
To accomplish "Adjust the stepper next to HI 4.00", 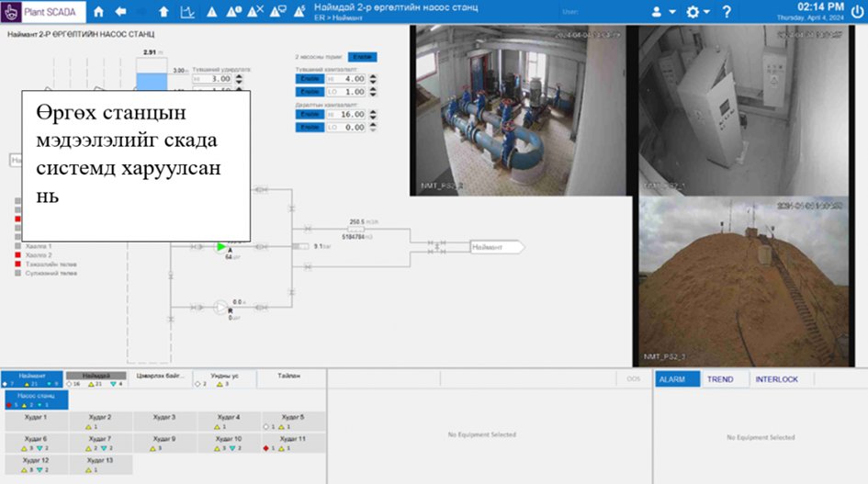I will pyautogui.click(x=373, y=79).
